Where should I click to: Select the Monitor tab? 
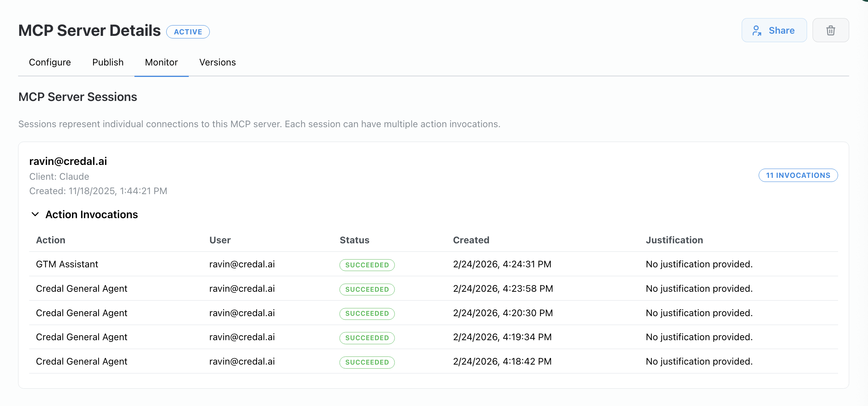161,62
